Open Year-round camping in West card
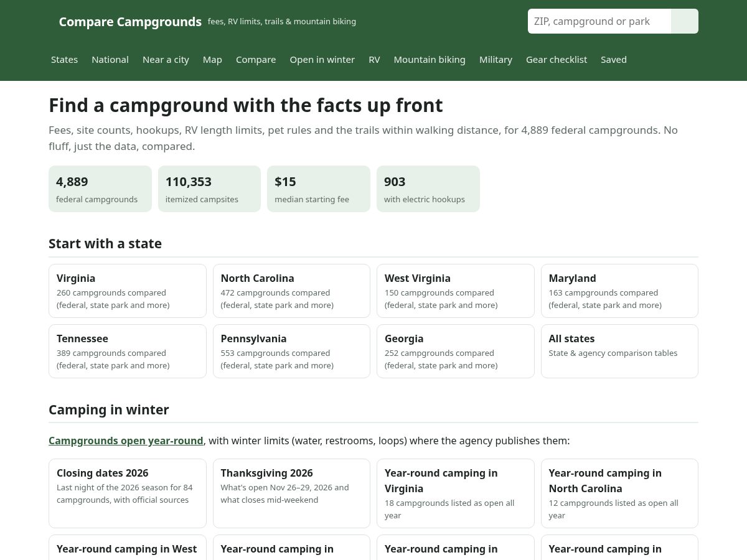Screen dimensions: 747x560 click(x=128, y=548)
